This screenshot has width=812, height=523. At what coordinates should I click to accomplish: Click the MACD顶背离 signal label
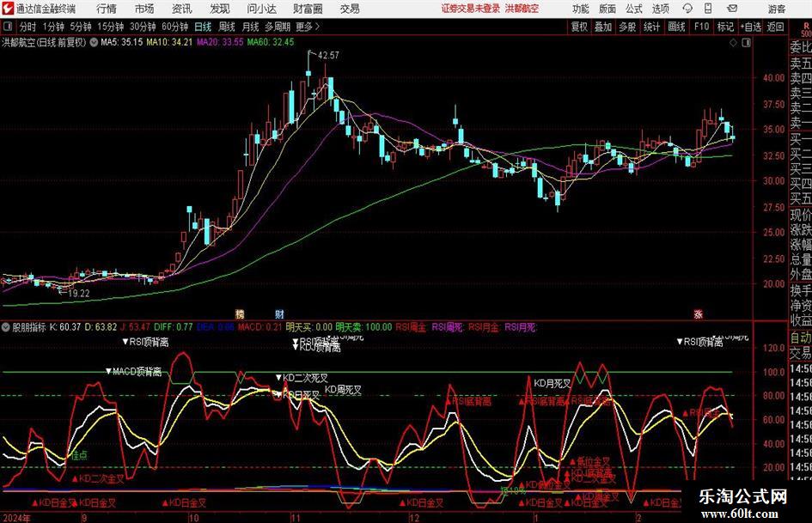pos(133,371)
